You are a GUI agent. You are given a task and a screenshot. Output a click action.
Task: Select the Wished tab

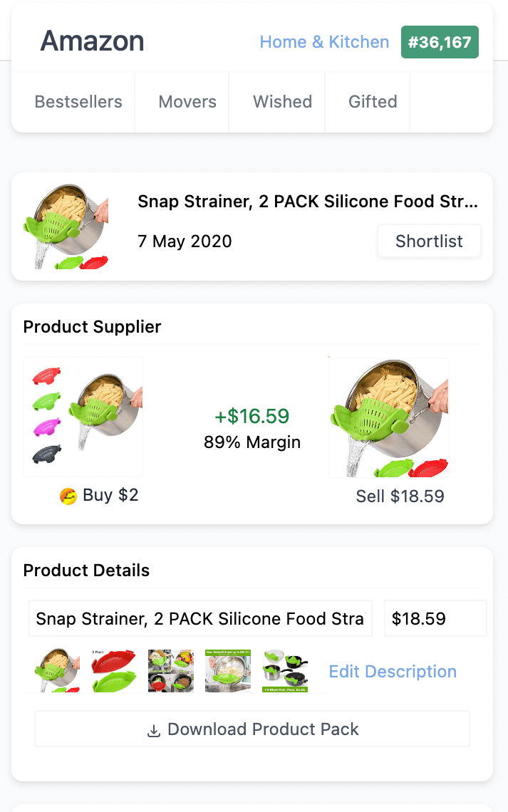point(282,102)
